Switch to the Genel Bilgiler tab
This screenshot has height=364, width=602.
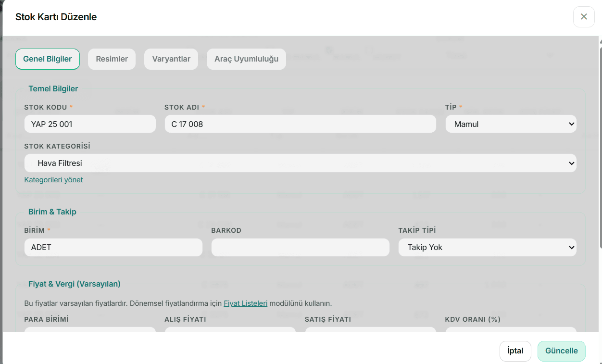click(48, 59)
